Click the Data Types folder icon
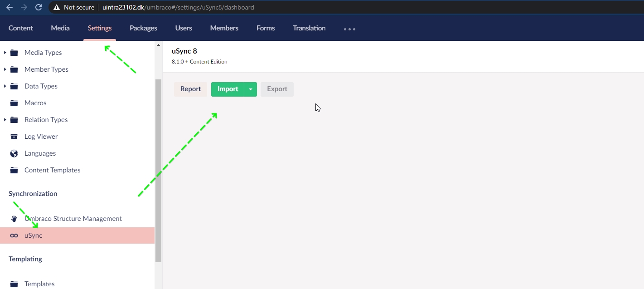 [14, 86]
